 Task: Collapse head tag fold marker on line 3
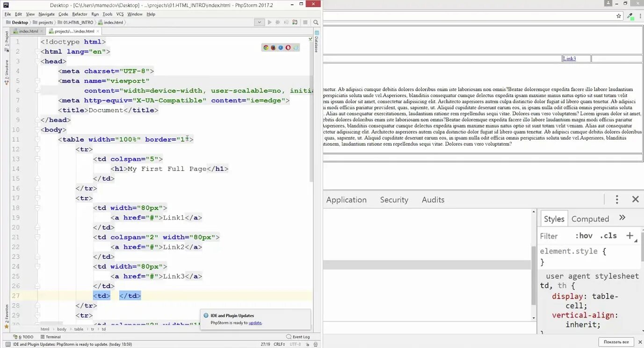click(x=37, y=61)
